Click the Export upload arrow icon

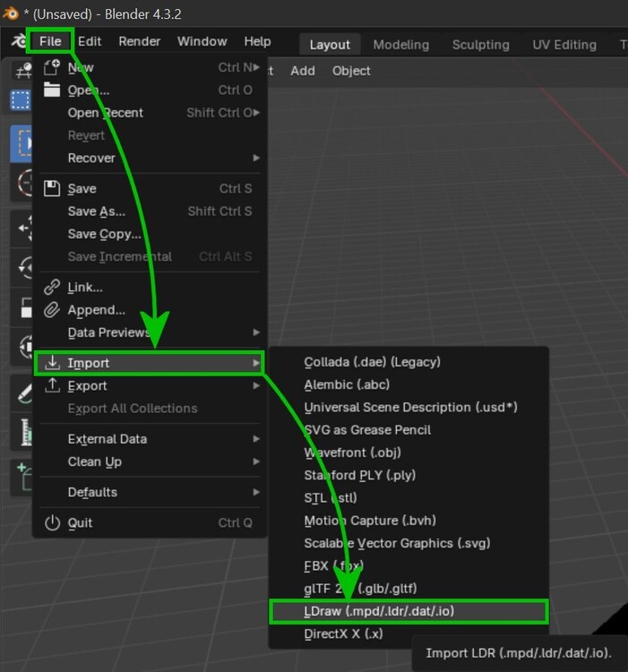click(52, 385)
